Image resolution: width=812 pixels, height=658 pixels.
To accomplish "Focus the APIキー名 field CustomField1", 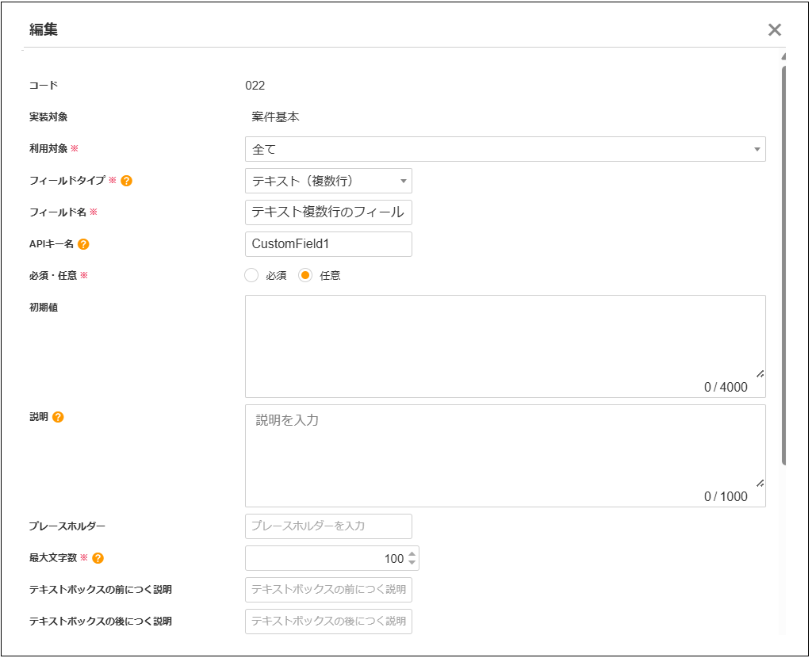I will 328,244.
